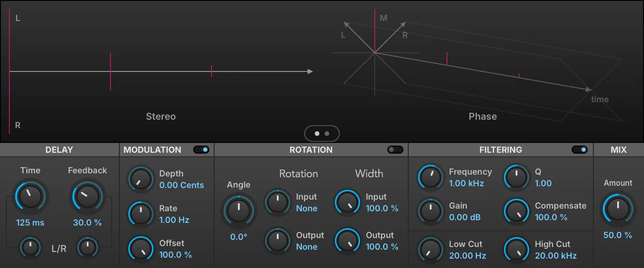Screen dimensions: 644x268
Task: Click the Q 1.00 value
Action: [x=543, y=183]
